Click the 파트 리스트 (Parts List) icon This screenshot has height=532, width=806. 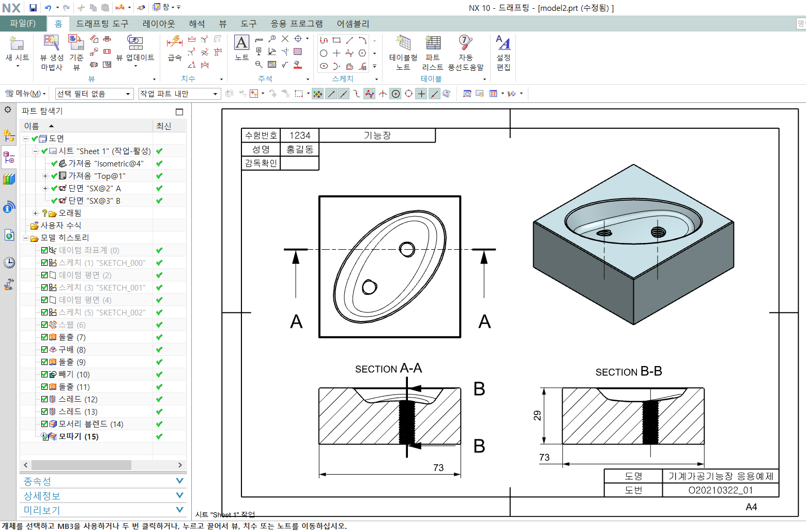point(433,42)
